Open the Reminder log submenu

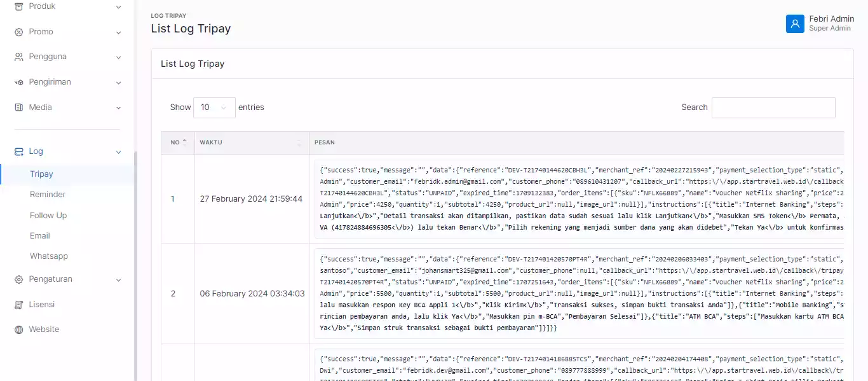48,195
